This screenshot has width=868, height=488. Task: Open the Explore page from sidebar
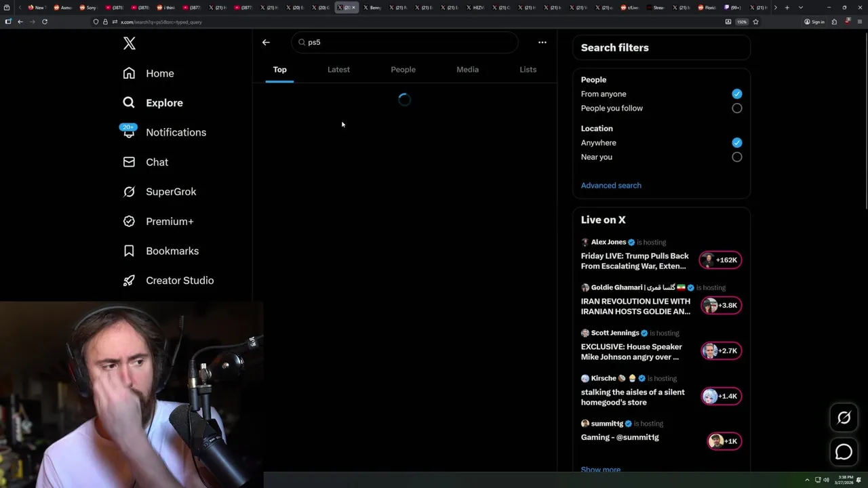click(153, 103)
